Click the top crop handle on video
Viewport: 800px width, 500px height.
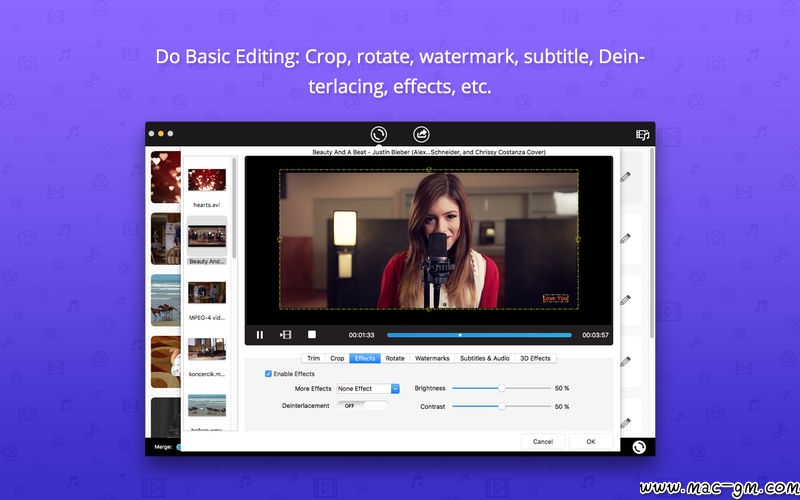pyautogui.click(x=429, y=169)
